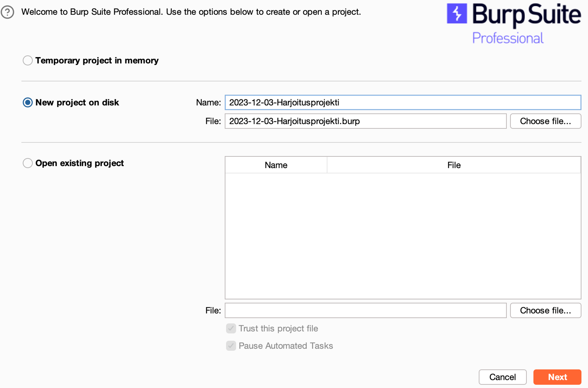Click Choose file for existing project
Image resolution: width=588 pixels, height=388 pixels.
545,310
